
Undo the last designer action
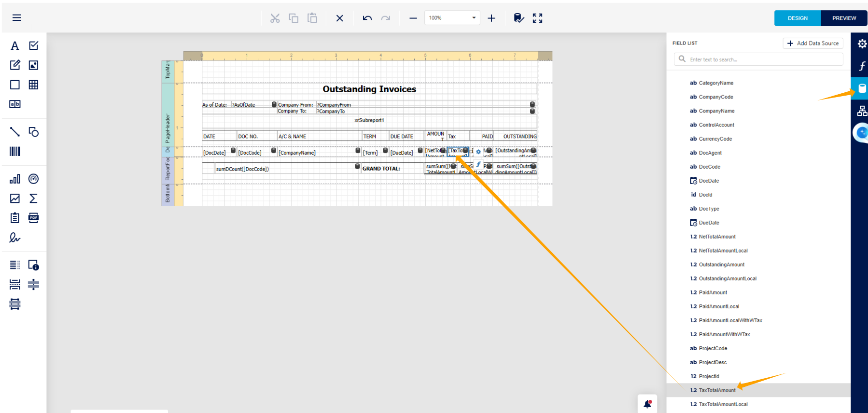pyautogui.click(x=367, y=18)
